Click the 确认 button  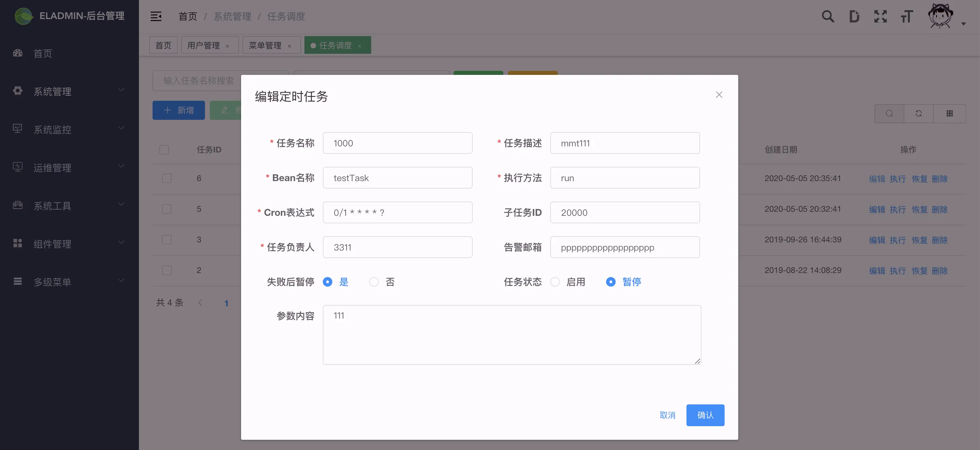pos(705,415)
